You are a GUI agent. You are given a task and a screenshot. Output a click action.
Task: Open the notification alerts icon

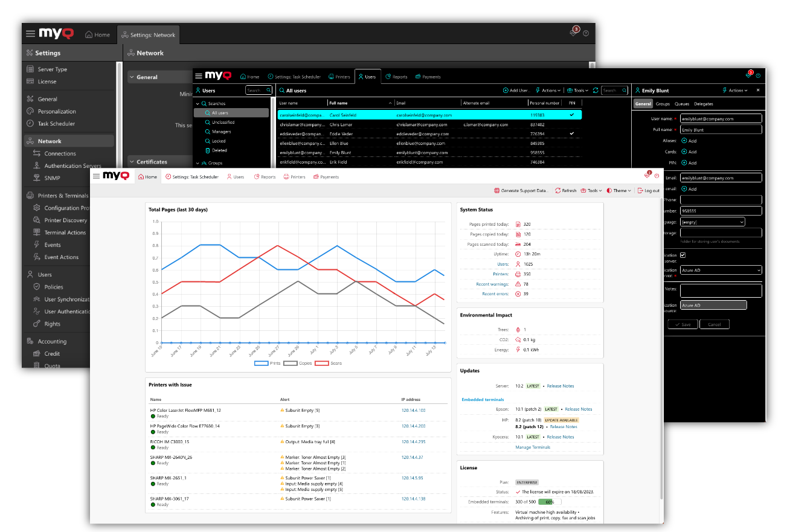tap(646, 175)
